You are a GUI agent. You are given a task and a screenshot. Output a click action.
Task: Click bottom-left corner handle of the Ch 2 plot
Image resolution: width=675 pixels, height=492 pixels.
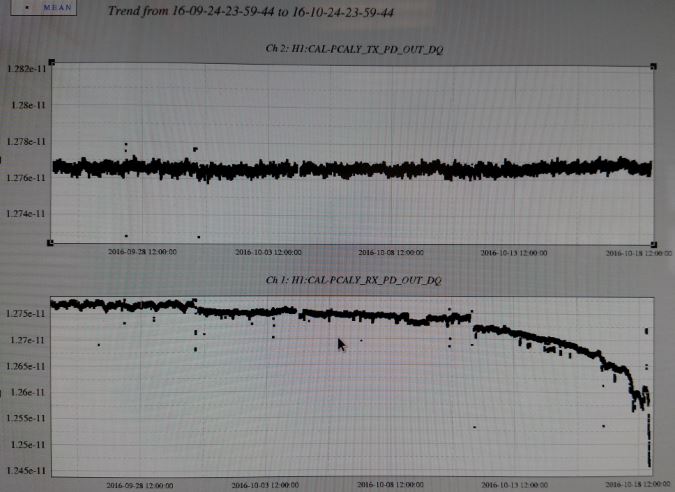pyautogui.click(x=50, y=243)
